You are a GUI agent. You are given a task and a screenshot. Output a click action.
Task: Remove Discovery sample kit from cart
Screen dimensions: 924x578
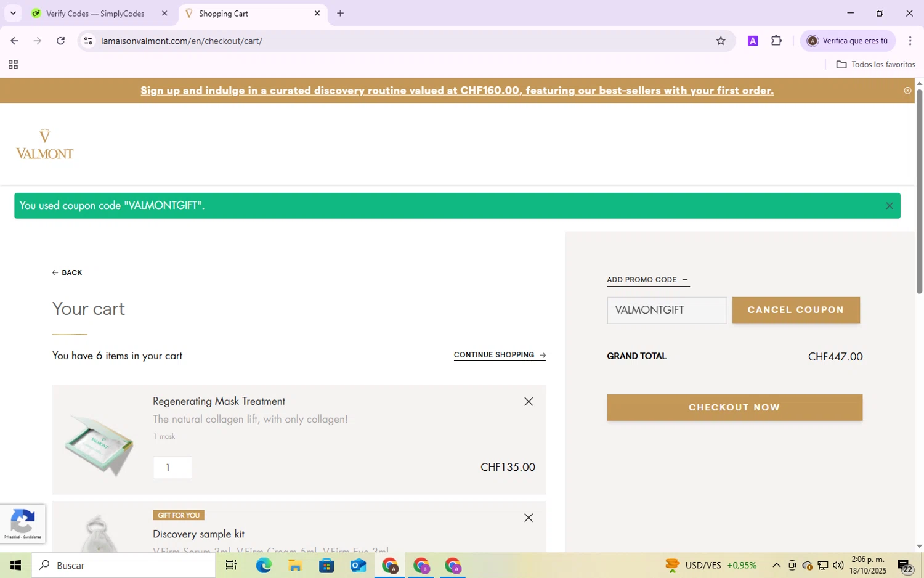pos(529,518)
